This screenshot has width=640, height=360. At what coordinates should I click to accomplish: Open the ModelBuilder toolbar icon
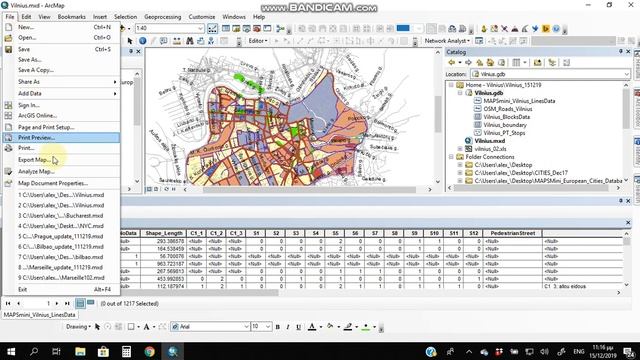[280, 29]
